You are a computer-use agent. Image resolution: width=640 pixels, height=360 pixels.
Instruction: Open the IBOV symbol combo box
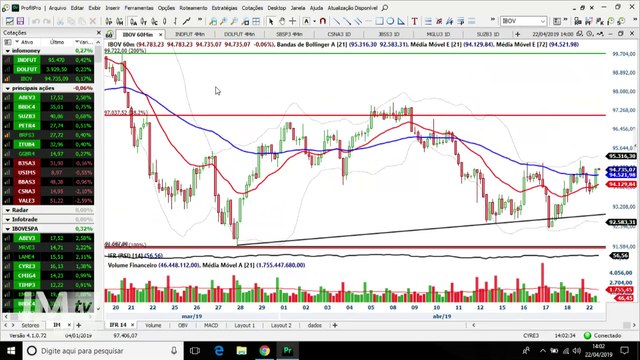click(x=523, y=21)
